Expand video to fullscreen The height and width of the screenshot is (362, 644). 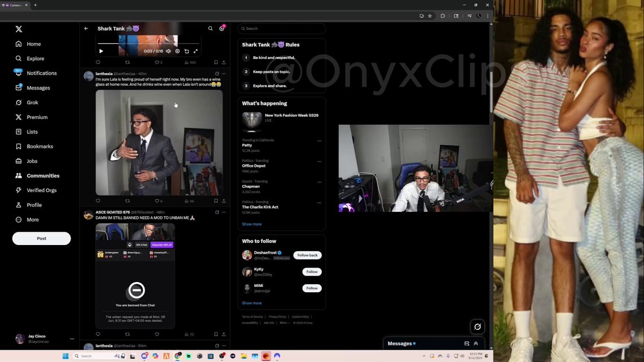click(195, 51)
